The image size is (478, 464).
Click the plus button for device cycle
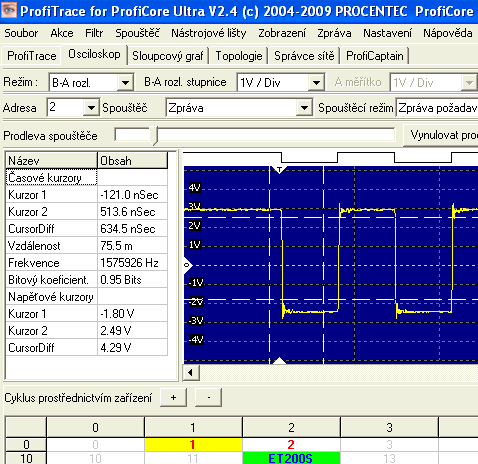[x=173, y=397]
